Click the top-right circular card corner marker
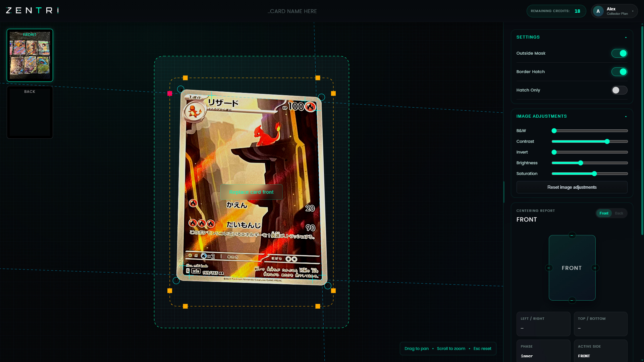 [x=321, y=97]
